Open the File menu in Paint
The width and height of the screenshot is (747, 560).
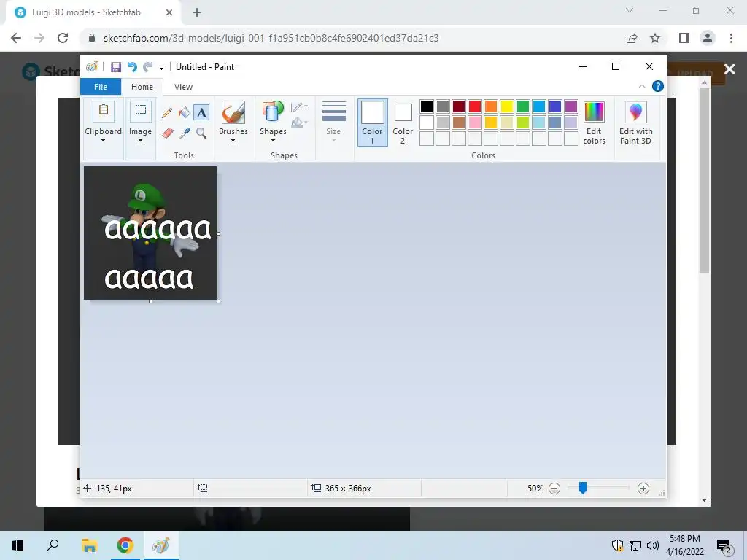click(x=101, y=87)
